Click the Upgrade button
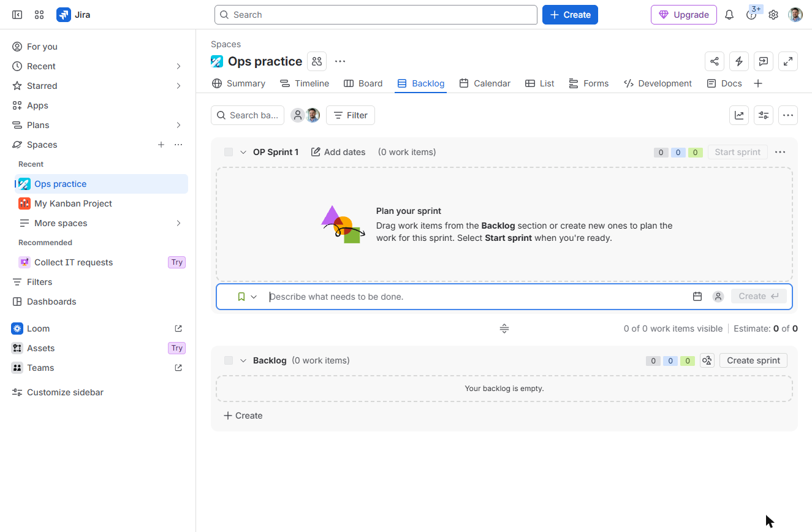The image size is (812, 532). [x=684, y=15]
